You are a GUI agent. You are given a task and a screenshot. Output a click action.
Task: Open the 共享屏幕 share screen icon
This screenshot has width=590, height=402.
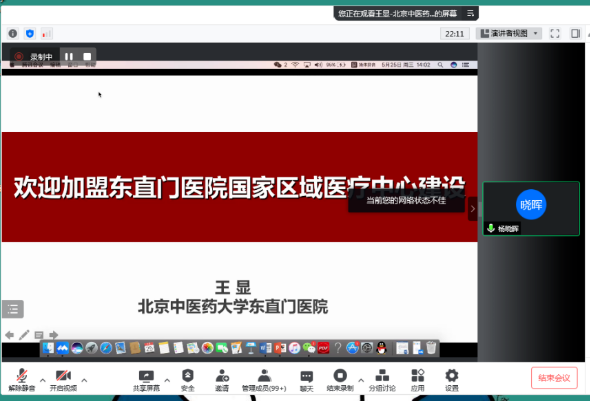pos(146,380)
